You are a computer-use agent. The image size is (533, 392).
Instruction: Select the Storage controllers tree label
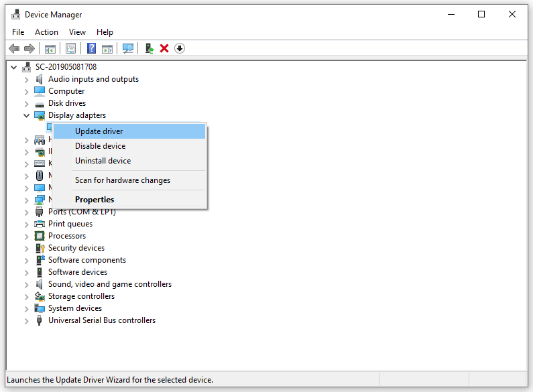(81, 296)
